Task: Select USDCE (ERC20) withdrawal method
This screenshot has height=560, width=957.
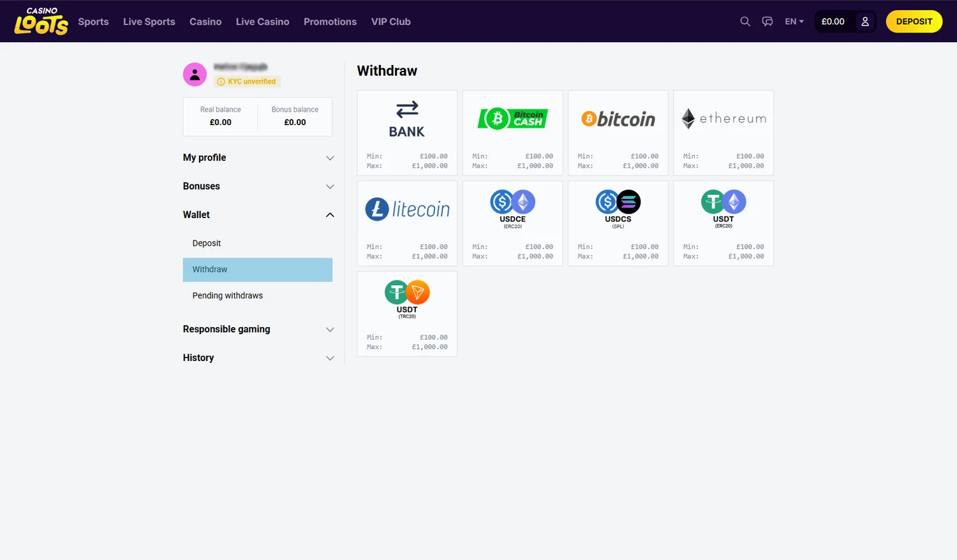Action: (513, 223)
